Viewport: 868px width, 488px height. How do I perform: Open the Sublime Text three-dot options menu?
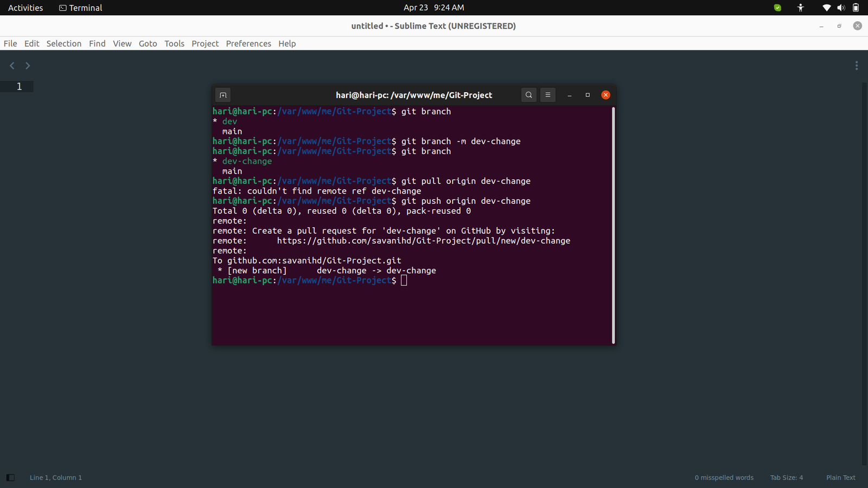coord(857,66)
